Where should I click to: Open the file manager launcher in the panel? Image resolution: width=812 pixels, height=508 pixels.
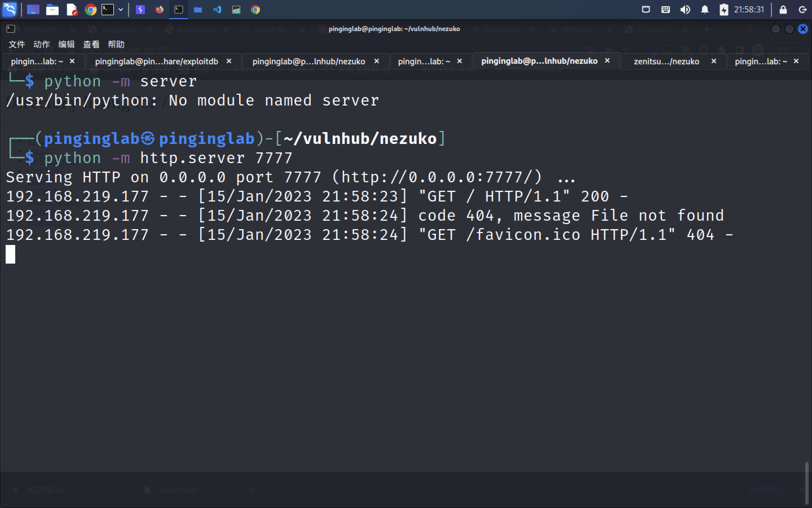tap(52, 9)
